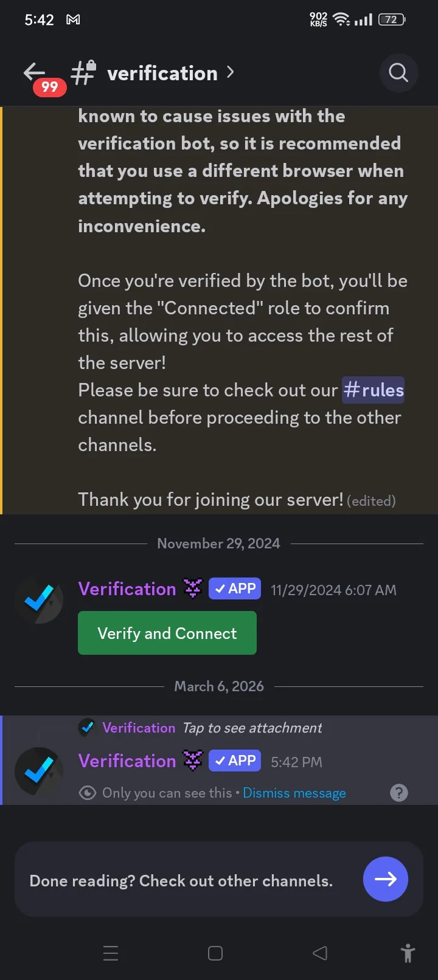Tap the purple server tag icon on latest message
Screen dimensions: 438x980
click(x=193, y=761)
